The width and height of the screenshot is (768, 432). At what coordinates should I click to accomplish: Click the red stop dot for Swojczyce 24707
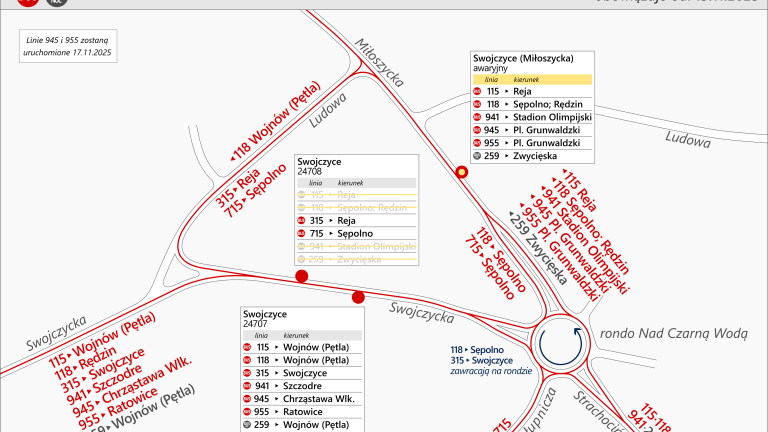point(359,296)
